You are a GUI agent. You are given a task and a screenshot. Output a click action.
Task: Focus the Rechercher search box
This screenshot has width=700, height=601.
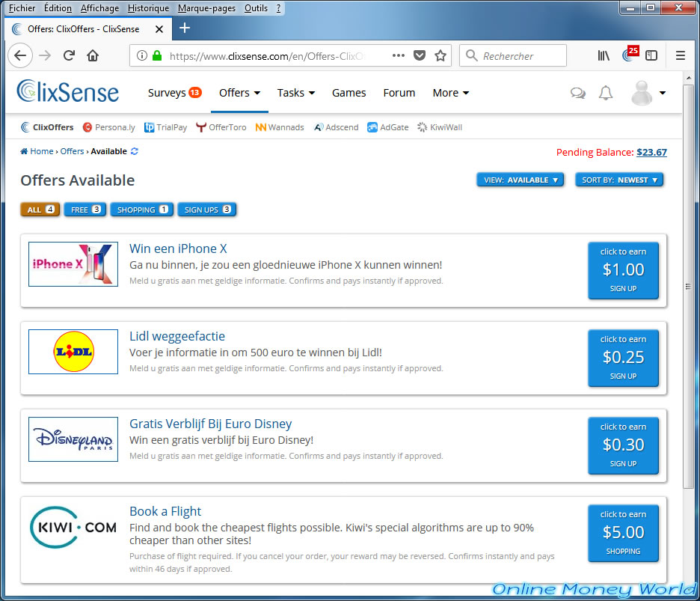click(513, 55)
